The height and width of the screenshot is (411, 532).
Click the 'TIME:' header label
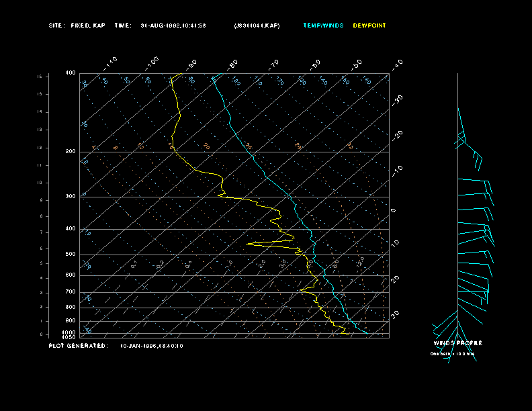[x=123, y=26]
